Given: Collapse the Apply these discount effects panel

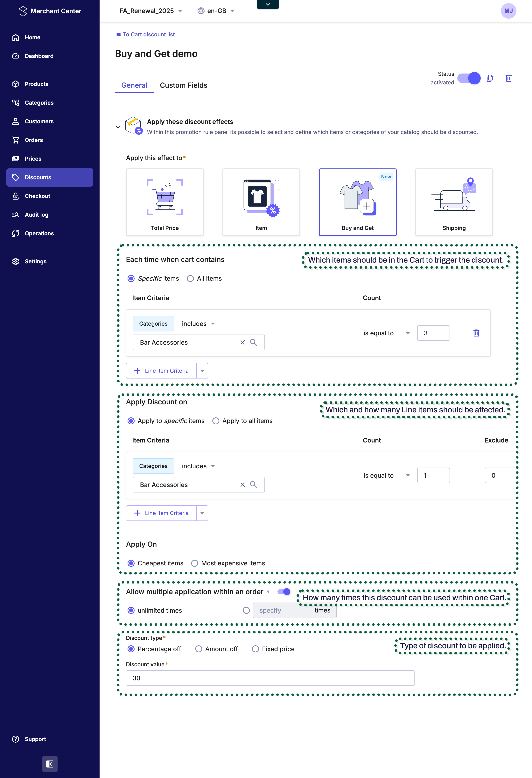Looking at the screenshot, I should (118, 127).
